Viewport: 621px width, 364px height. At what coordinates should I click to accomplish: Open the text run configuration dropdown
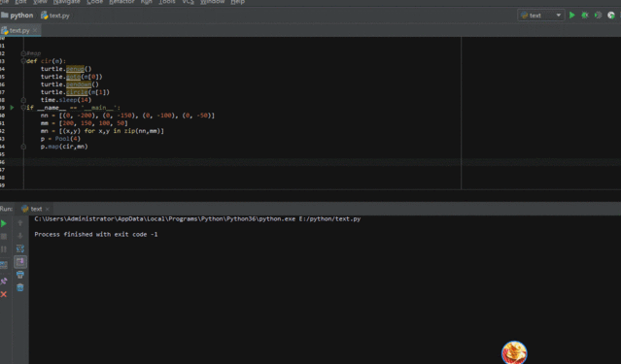click(x=541, y=16)
